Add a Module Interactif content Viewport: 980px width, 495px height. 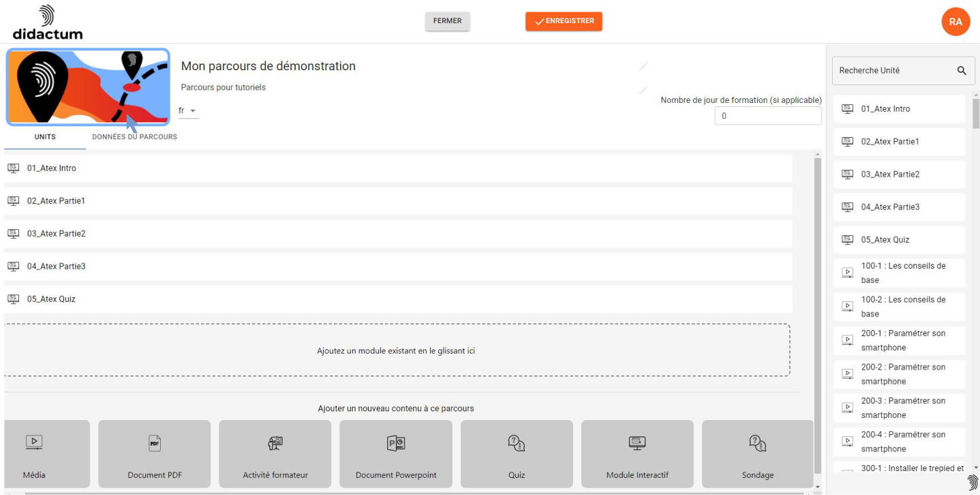coord(637,453)
